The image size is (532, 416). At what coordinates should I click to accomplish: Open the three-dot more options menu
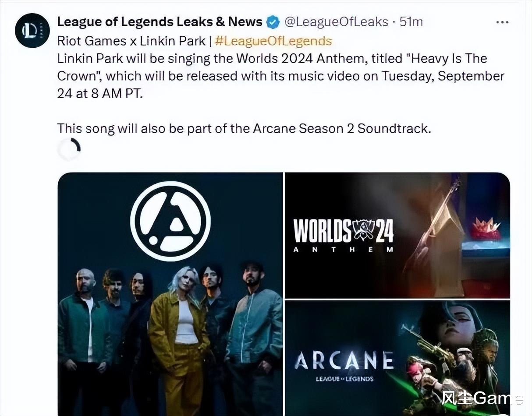pyautogui.click(x=503, y=22)
